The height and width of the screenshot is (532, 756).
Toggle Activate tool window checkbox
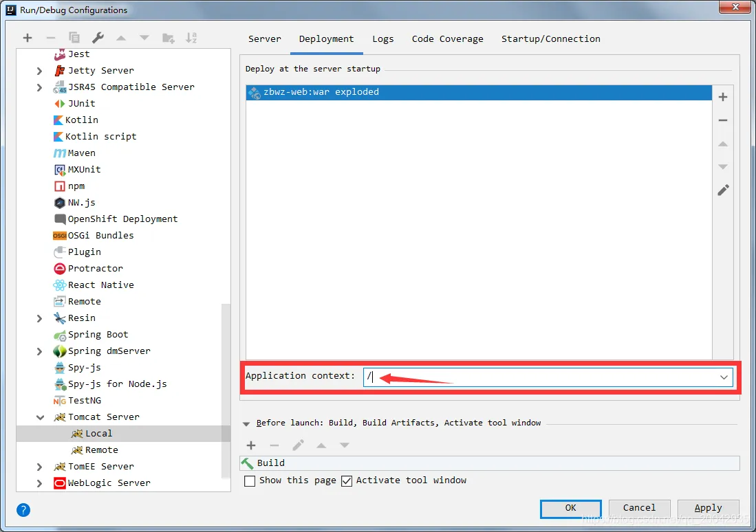point(347,481)
